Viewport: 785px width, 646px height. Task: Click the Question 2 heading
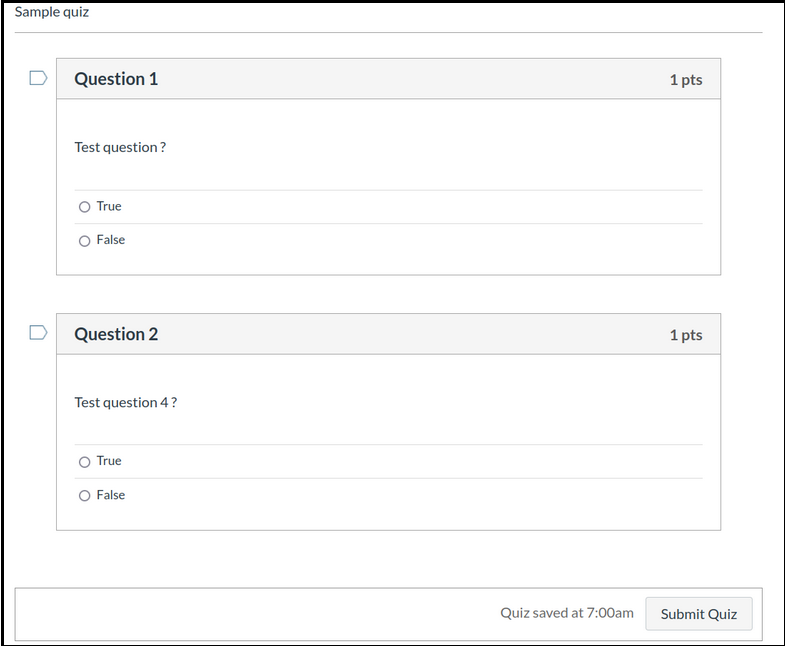pyautogui.click(x=116, y=334)
